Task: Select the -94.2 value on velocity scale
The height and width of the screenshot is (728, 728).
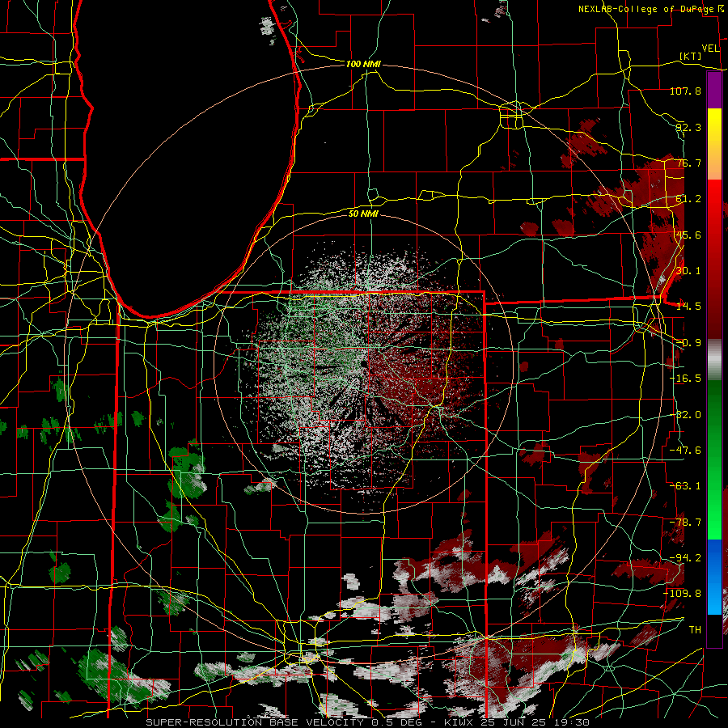Action: click(x=685, y=558)
